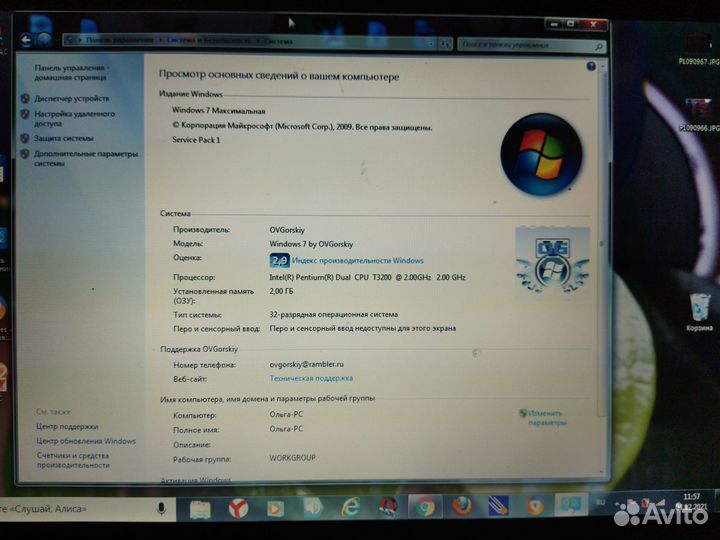Launch Internet Explorer from taskbar
The image size is (720, 540).
[350, 507]
